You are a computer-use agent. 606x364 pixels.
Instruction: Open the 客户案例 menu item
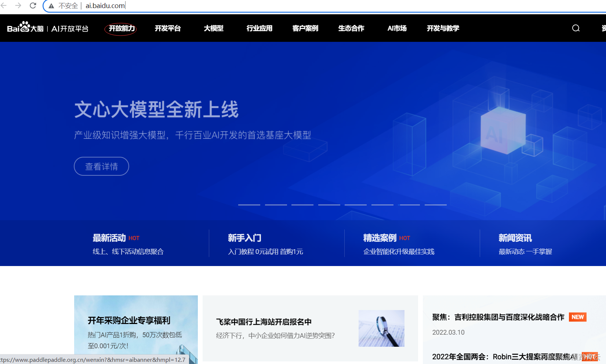(x=305, y=28)
